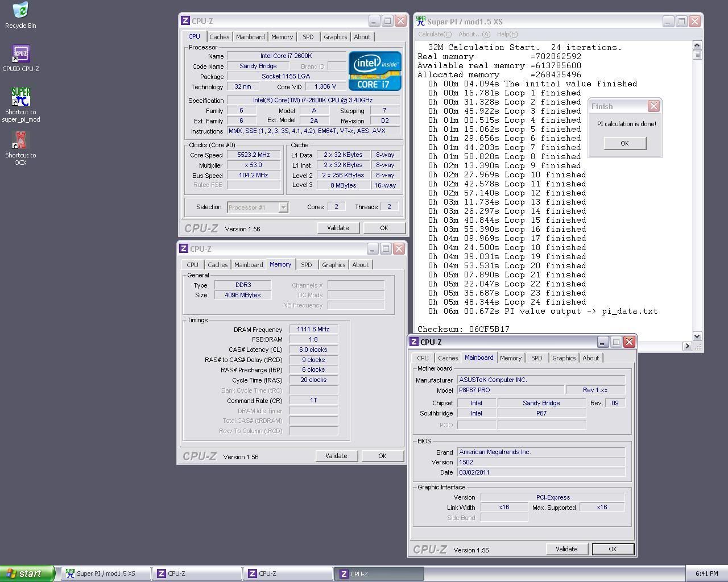The height and width of the screenshot is (582, 728).
Task: Click the Super PI horizontal scrollbar right arrow
Action: pyautogui.click(x=686, y=346)
